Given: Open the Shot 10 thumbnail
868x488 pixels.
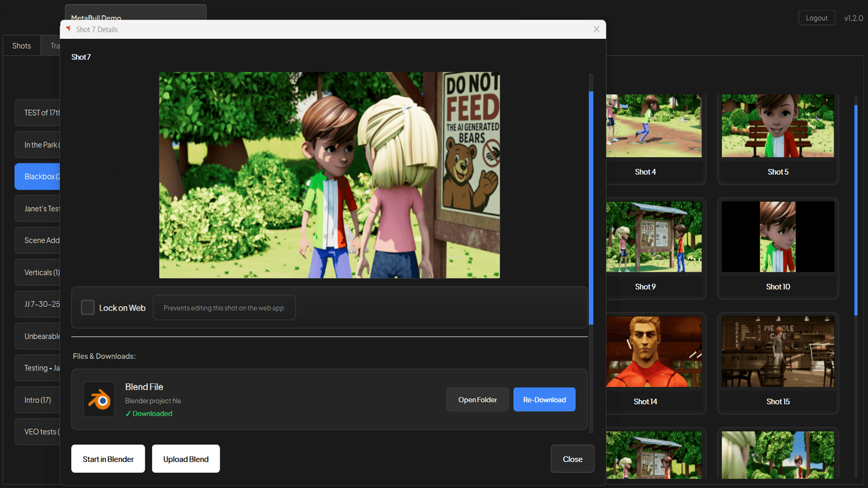Looking at the screenshot, I should (x=778, y=237).
